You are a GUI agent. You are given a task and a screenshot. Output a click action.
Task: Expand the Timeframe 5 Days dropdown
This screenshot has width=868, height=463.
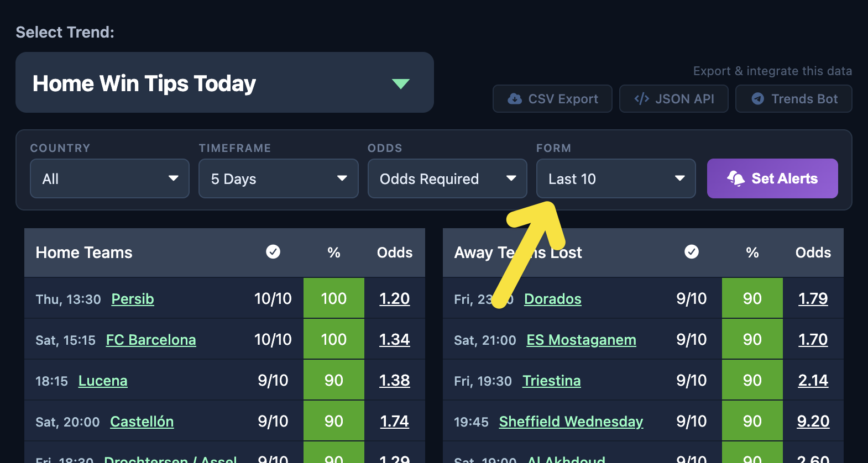[x=278, y=178]
